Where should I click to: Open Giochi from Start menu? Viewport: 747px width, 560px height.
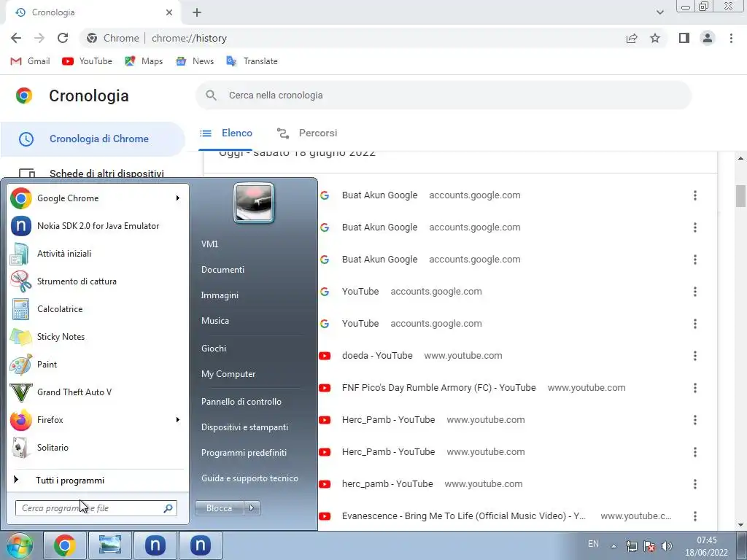pyautogui.click(x=214, y=349)
